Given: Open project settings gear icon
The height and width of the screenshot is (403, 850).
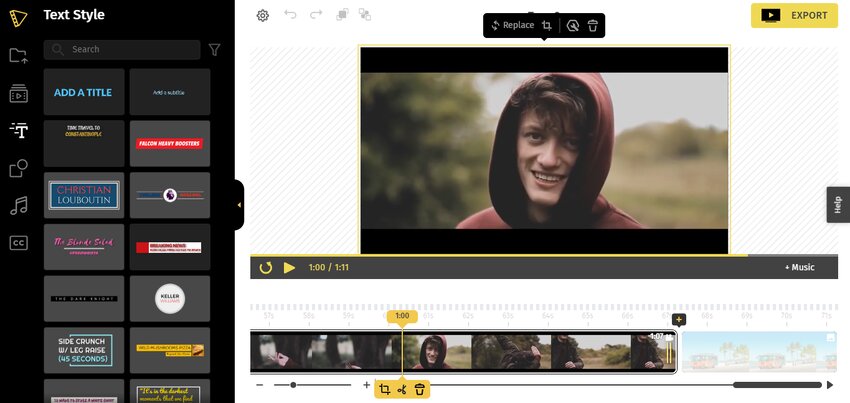Looking at the screenshot, I should pos(263,16).
